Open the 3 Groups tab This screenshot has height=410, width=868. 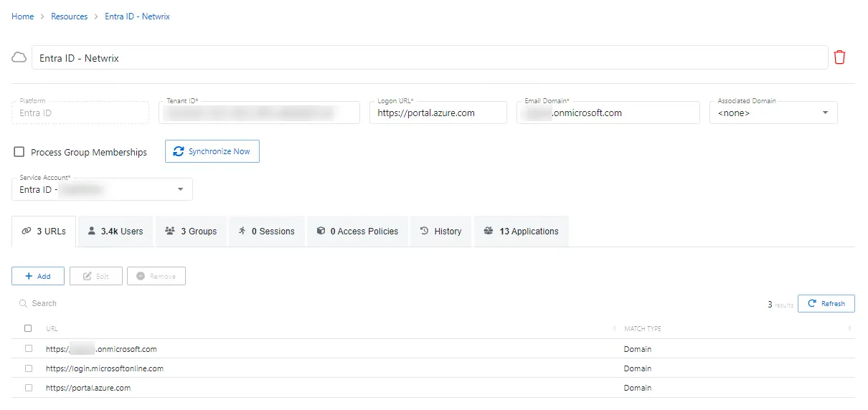click(x=191, y=231)
